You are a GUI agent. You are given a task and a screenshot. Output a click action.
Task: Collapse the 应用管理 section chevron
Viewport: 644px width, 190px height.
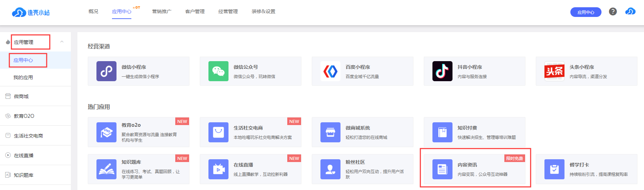(62, 42)
